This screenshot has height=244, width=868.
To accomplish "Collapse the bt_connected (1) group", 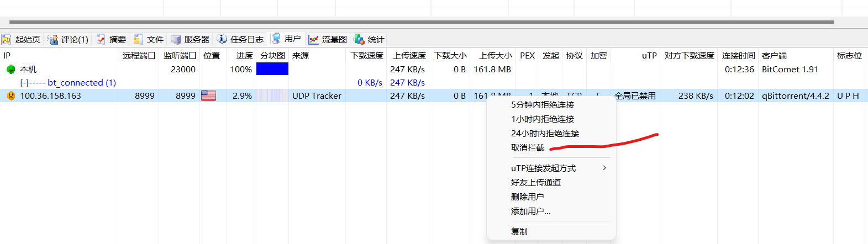I will [24, 83].
